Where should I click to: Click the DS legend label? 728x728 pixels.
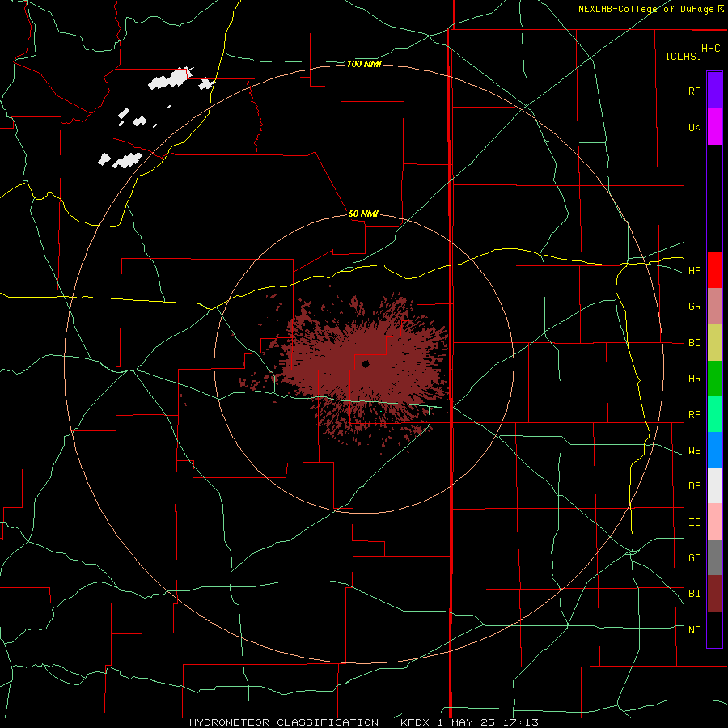click(694, 486)
